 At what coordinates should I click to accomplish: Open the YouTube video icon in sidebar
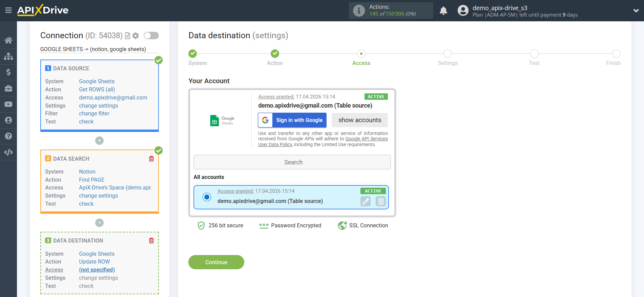click(8, 104)
